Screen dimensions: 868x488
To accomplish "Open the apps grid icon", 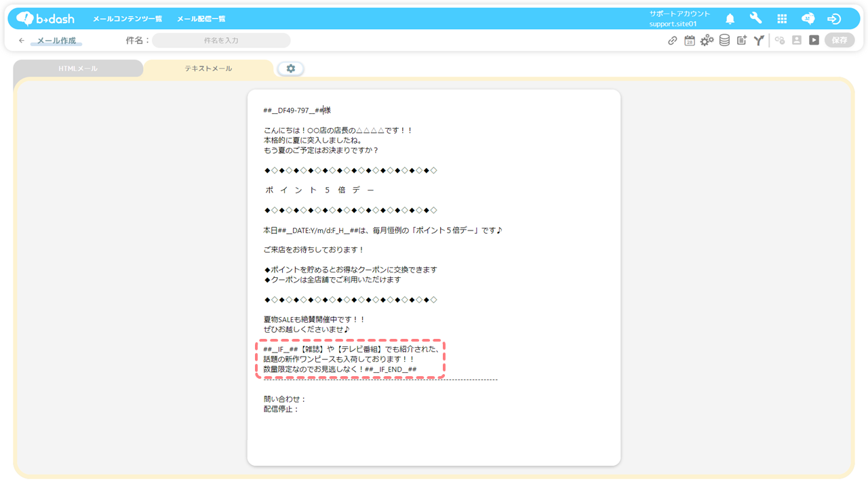I will click(x=782, y=19).
